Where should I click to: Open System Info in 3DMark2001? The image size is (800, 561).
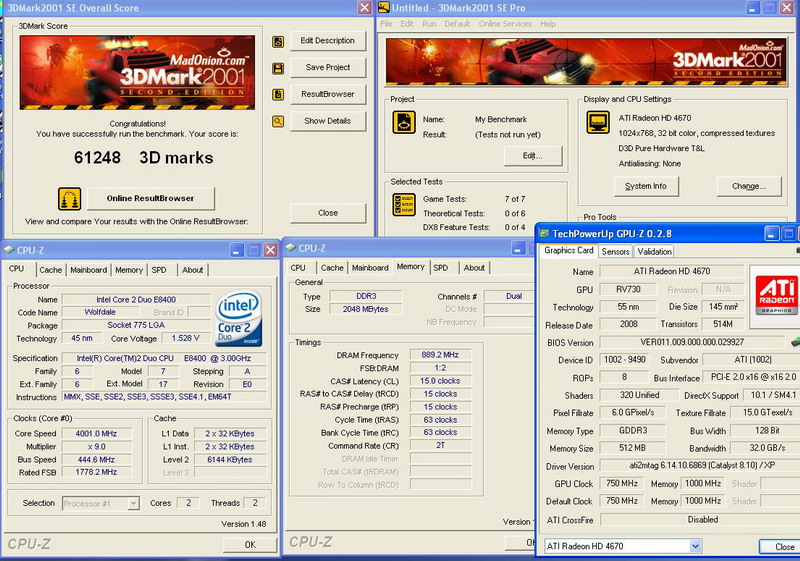point(646,186)
